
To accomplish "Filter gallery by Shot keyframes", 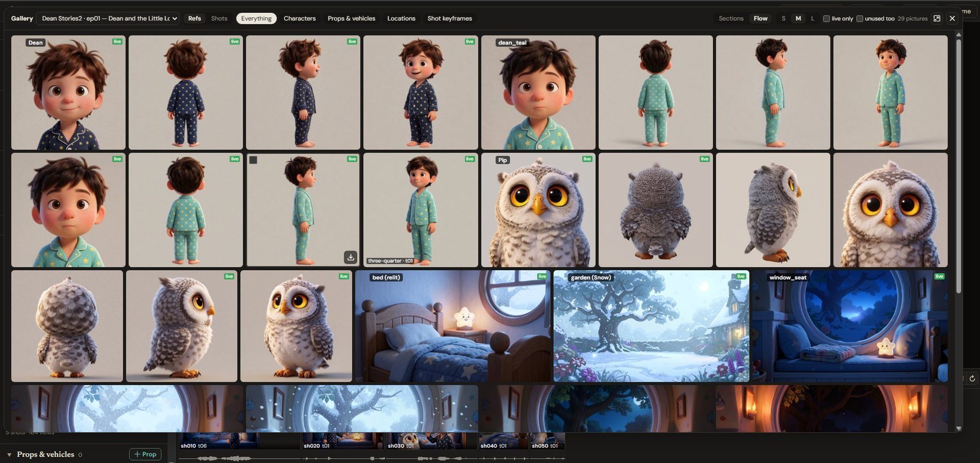I will [450, 18].
